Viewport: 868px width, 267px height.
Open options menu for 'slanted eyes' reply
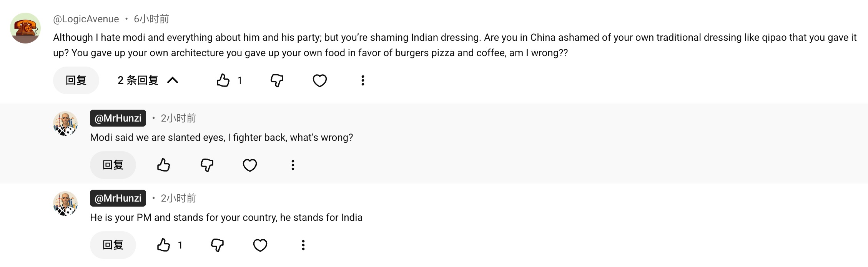pos(293,165)
